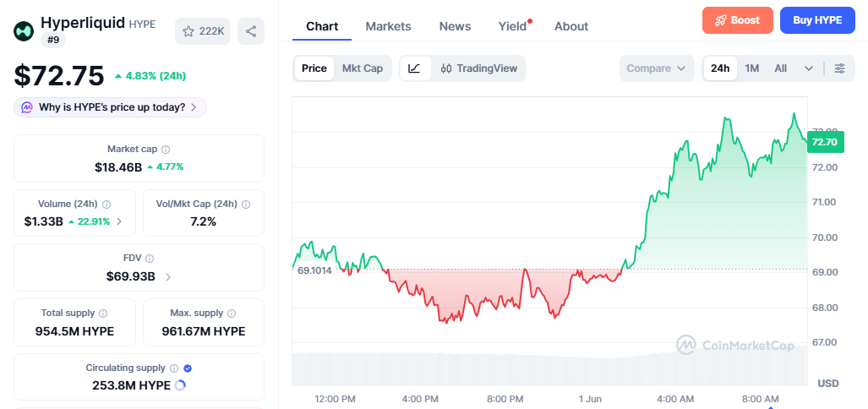The height and width of the screenshot is (409, 868).
Task: Click the 961.67M HYPE max supply value
Action: 203,331
